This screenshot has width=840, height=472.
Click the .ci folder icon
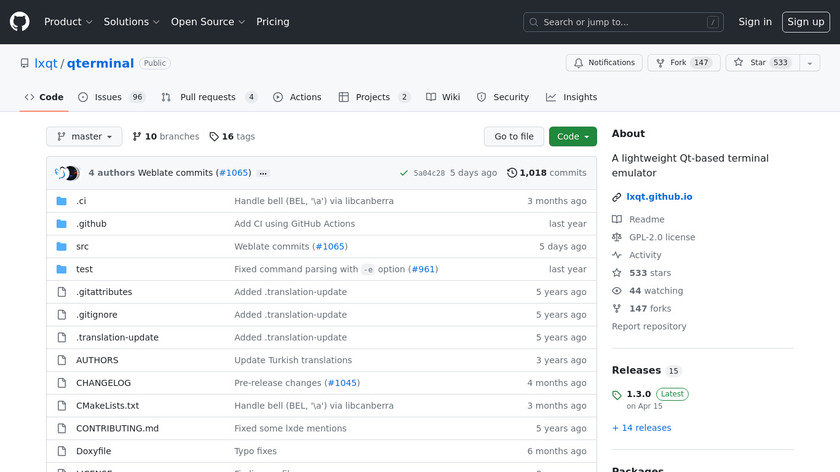pos(61,201)
